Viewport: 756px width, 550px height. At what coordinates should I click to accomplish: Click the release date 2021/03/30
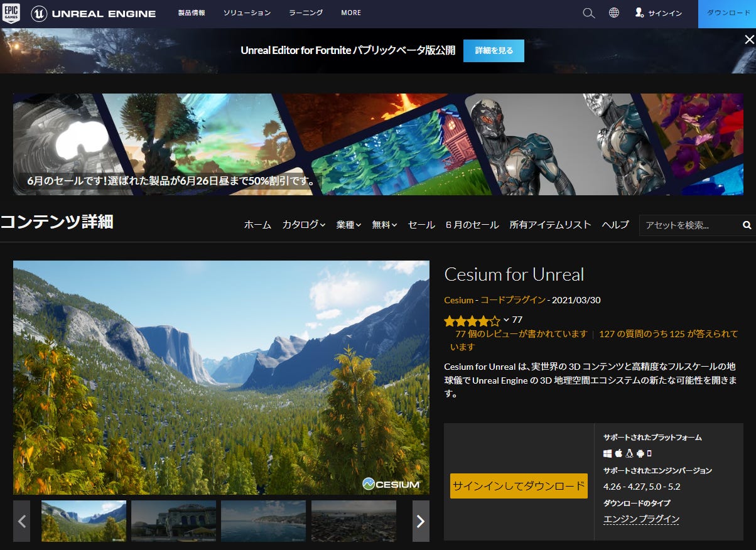click(576, 300)
